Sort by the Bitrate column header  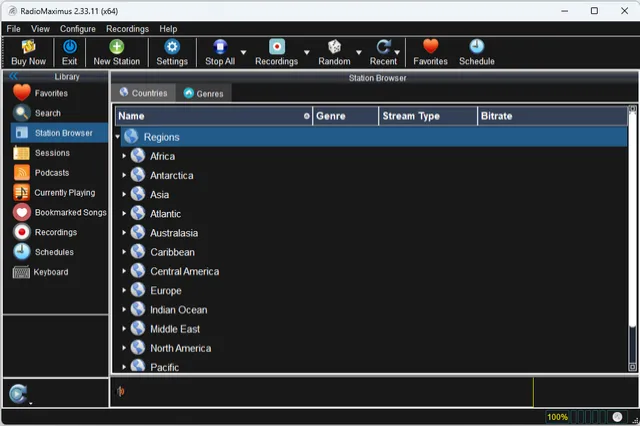click(x=552, y=116)
